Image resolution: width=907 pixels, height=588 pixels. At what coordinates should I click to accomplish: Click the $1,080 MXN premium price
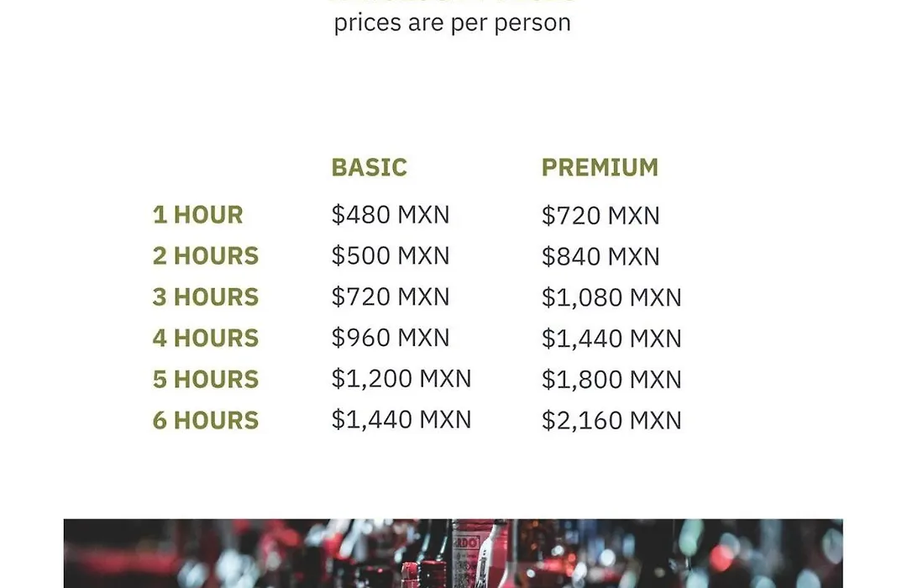coord(611,298)
